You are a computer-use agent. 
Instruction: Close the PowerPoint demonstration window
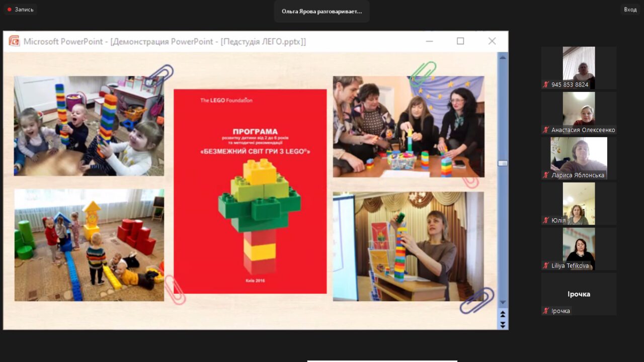pyautogui.click(x=492, y=41)
